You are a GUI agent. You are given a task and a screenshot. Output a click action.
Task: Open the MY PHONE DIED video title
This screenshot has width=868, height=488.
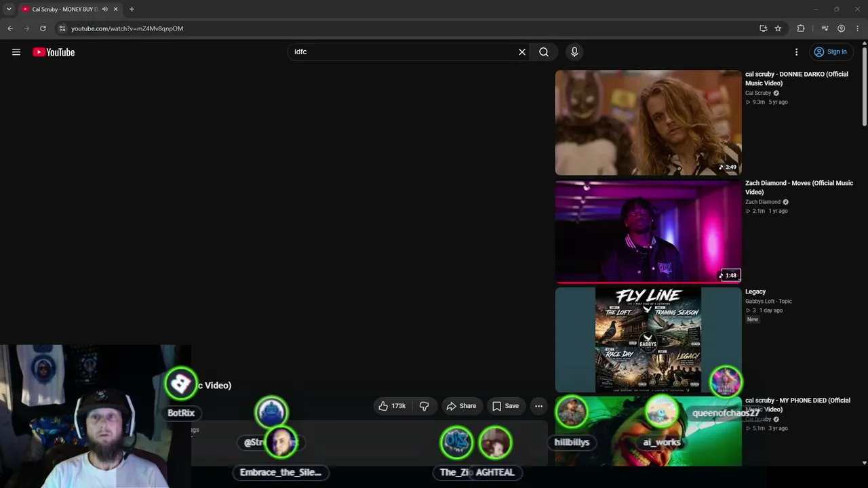(797, 405)
